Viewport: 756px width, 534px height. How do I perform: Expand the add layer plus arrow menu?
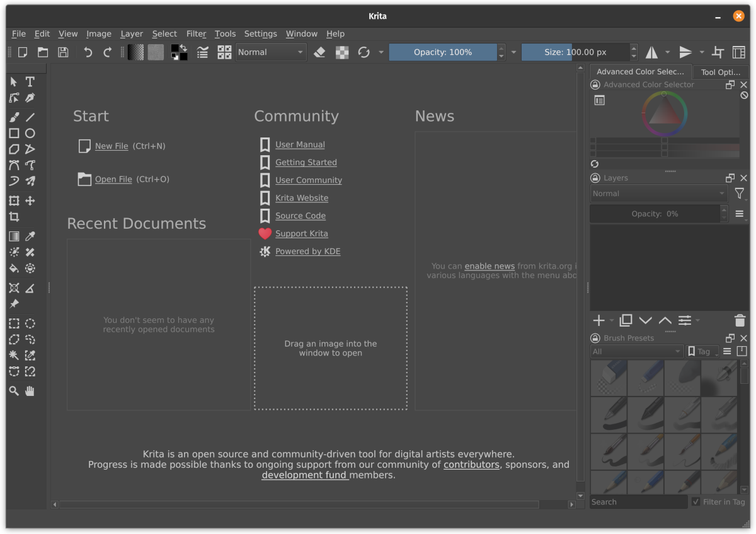(612, 321)
